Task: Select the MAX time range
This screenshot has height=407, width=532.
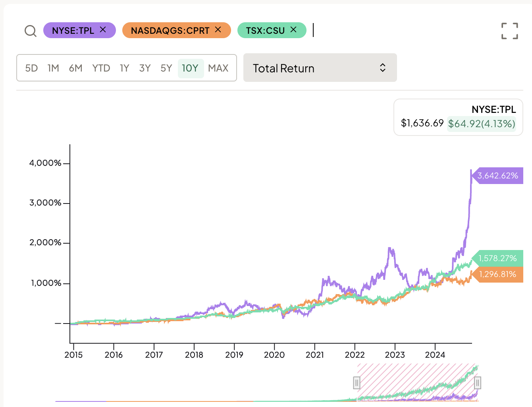Action: [x=218, y=68]
